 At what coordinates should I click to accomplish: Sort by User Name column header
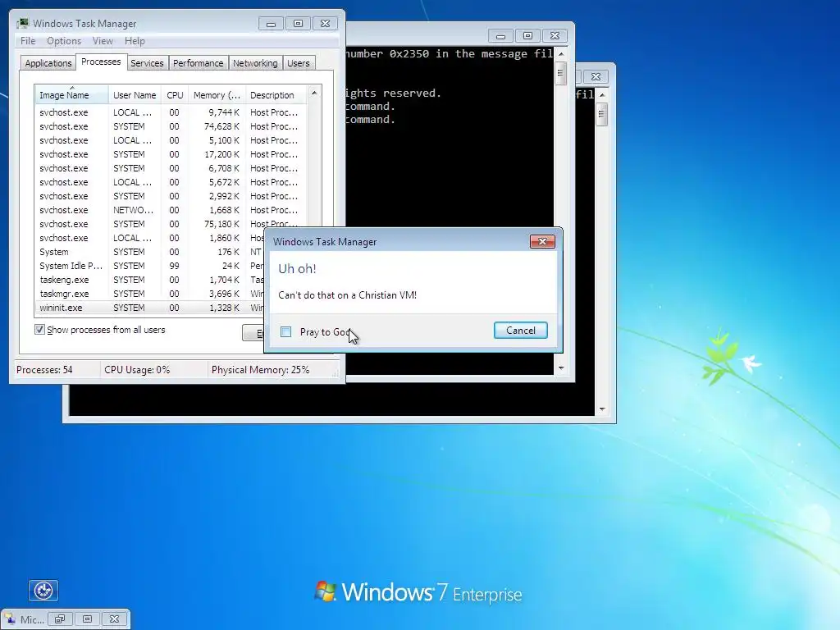pyautogui.click(x=135, y=95)
